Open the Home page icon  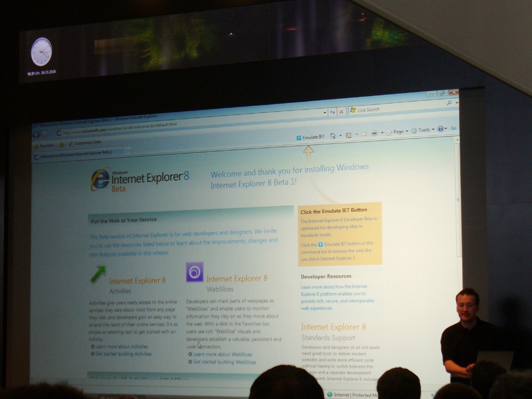(332, 136)
